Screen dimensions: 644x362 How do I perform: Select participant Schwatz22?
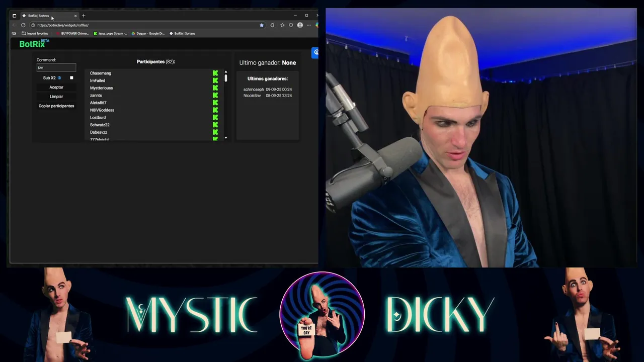click(100, 125)
